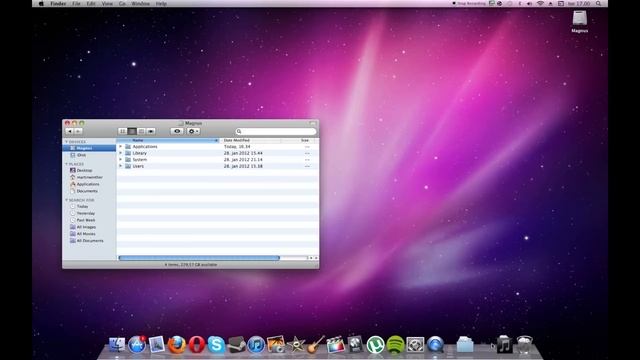
Task: Open the Finder icon in the Dock
Action: coord(117,345)
